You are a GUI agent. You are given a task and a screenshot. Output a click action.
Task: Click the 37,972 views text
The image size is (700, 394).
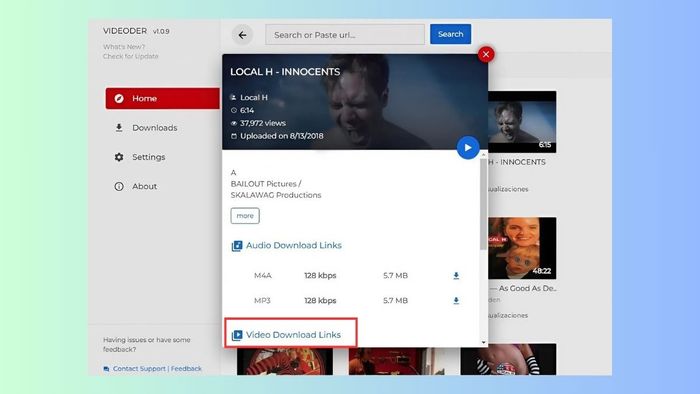(x=262, y=123)
